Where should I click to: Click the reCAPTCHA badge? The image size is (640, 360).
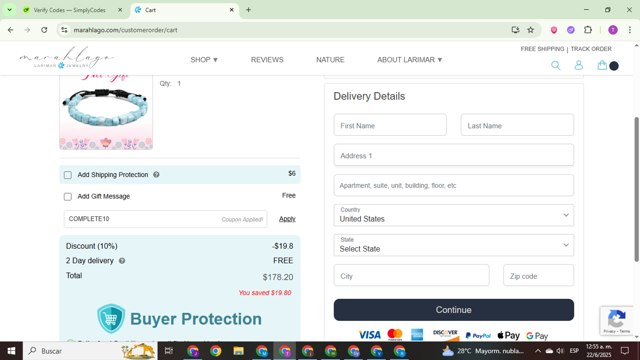tap(617, 321)
